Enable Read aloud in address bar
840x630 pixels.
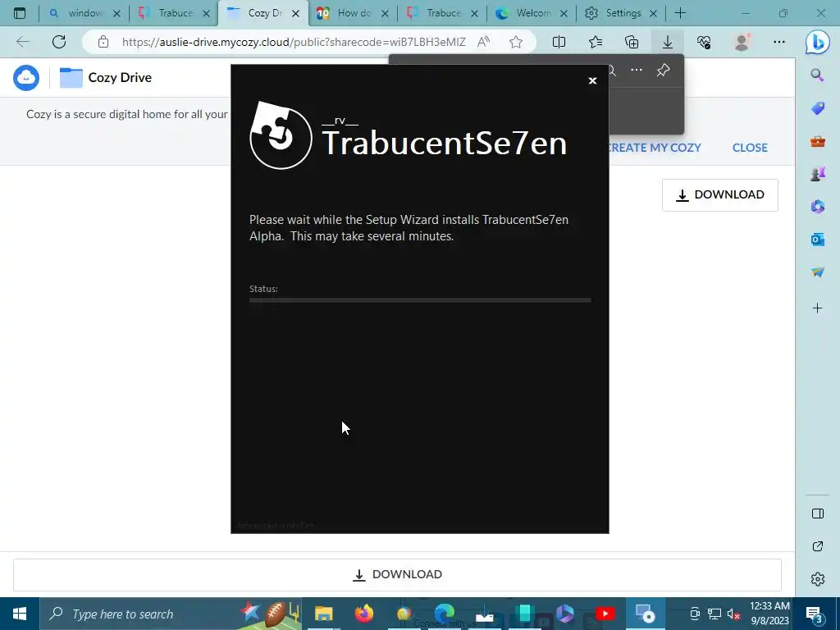pos(483,42)
